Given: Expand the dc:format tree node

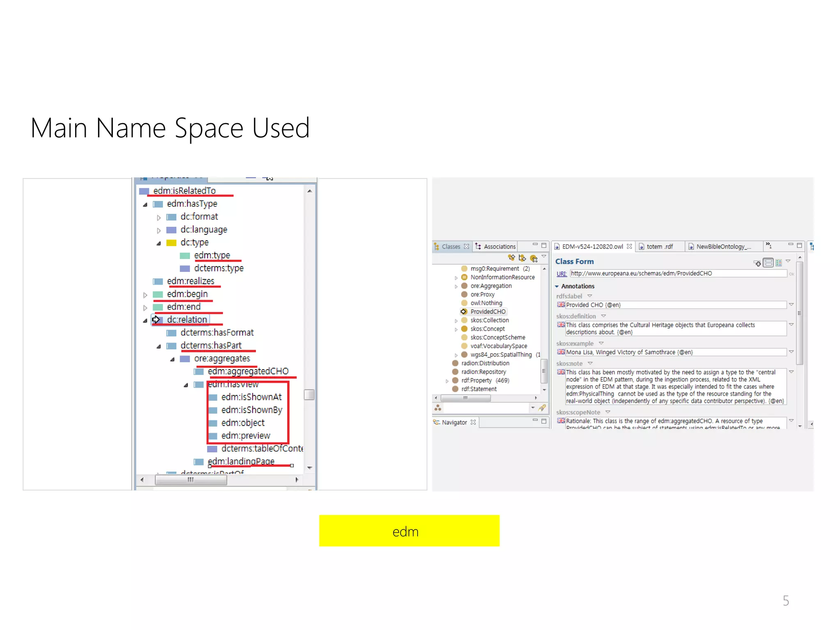Looking at the screenshot, I should pos(158,217).
